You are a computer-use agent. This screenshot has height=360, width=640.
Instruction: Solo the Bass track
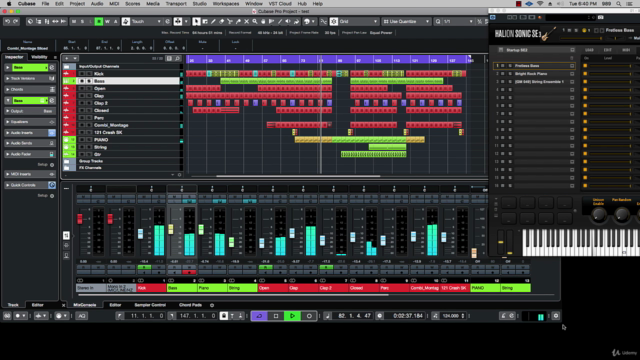tap(89, 81)
